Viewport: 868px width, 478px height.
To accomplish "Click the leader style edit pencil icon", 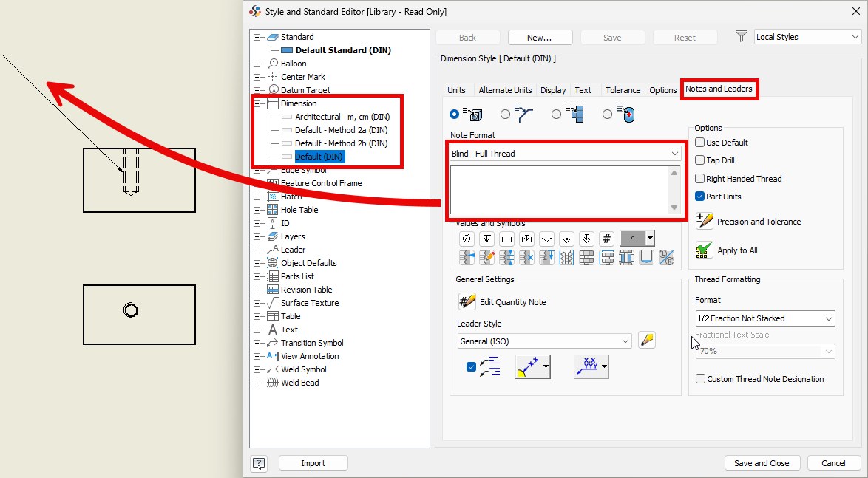I will 647,339.
